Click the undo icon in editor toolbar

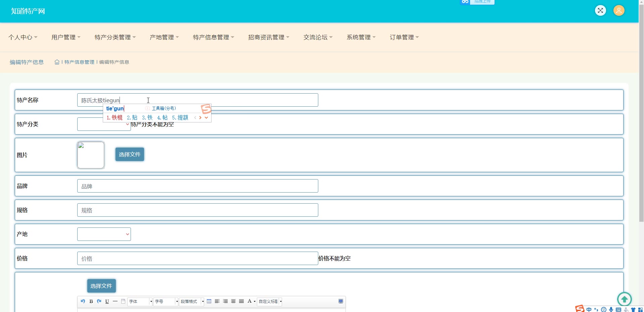[x=83, y=301]
